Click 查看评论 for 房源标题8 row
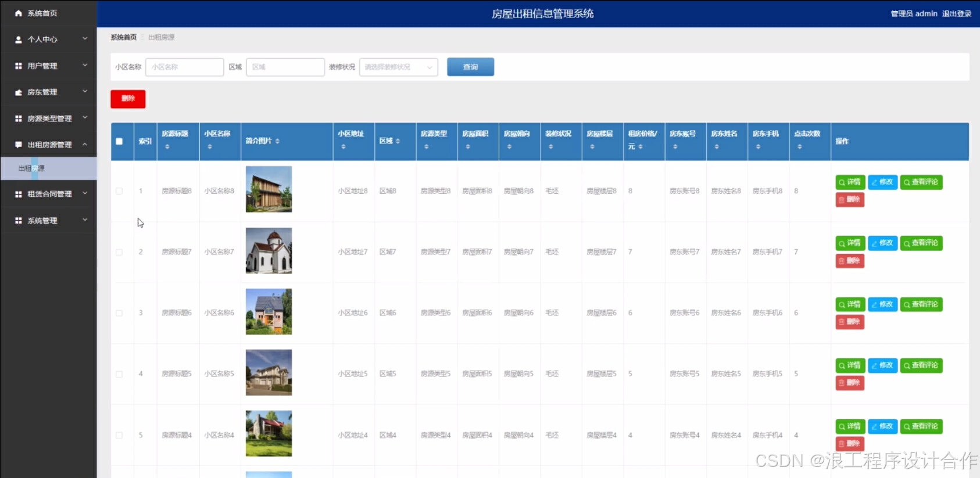Image resolution: width=980 pixels, height=478 pixels. click(x=921, y=182)
